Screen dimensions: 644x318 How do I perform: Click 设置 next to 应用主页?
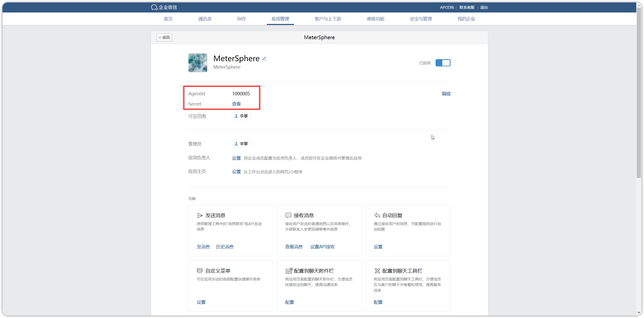[x=236, y=172]
